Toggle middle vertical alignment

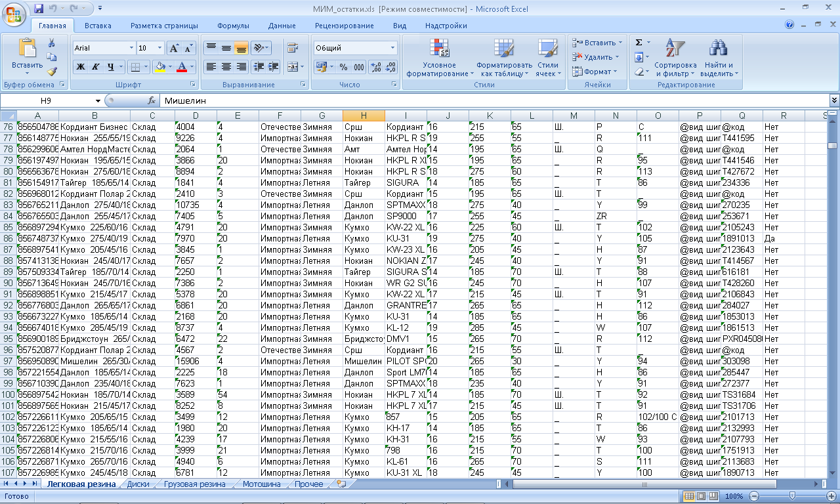pyautogui.click(x=226, y=48)
